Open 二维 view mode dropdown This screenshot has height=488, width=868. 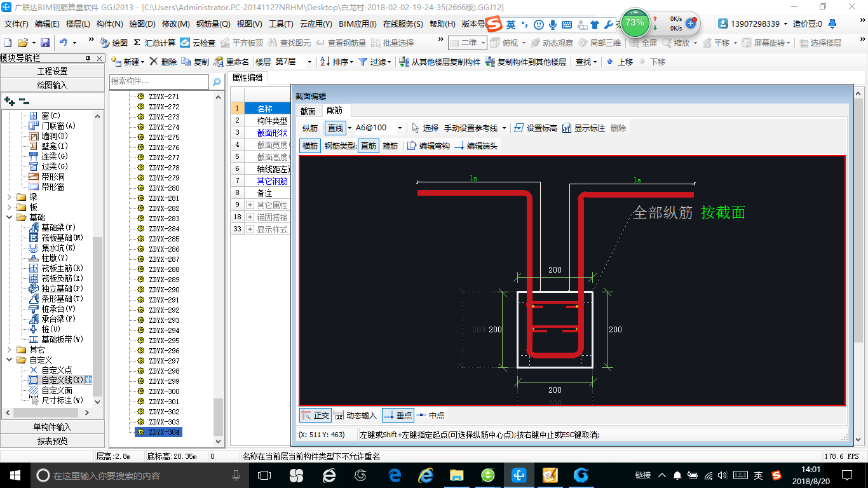[x=483, y=43]
